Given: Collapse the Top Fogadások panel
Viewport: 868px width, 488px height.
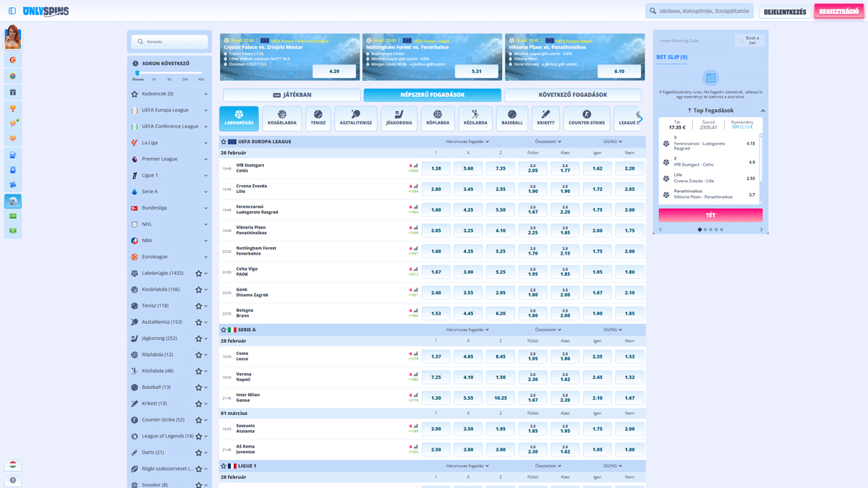Looking at the screenshot, I should point(762,111).
